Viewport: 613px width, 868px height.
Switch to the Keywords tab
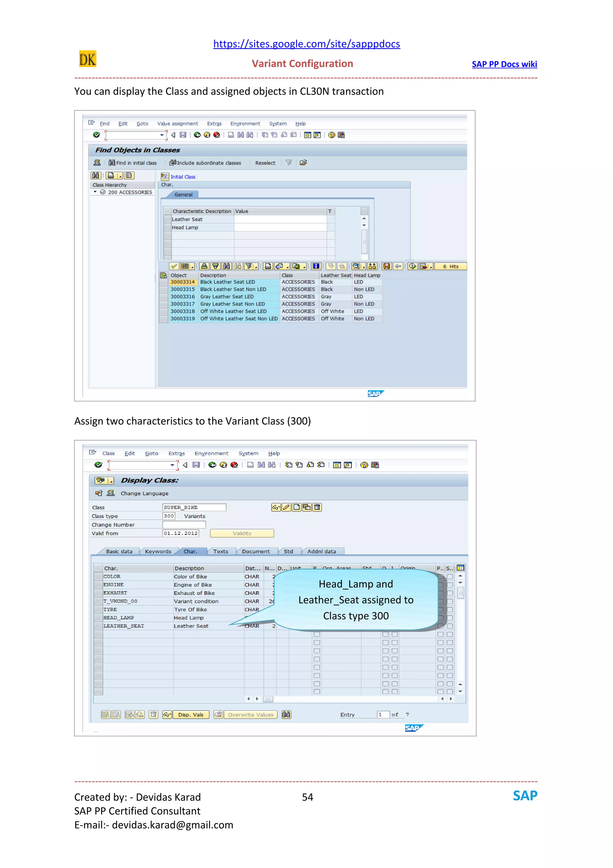(158, 551)
